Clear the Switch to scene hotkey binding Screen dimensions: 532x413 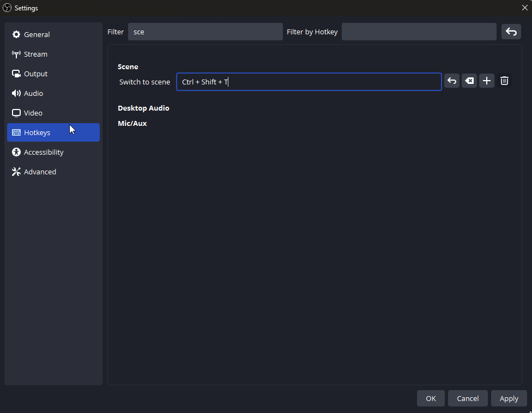469,81
